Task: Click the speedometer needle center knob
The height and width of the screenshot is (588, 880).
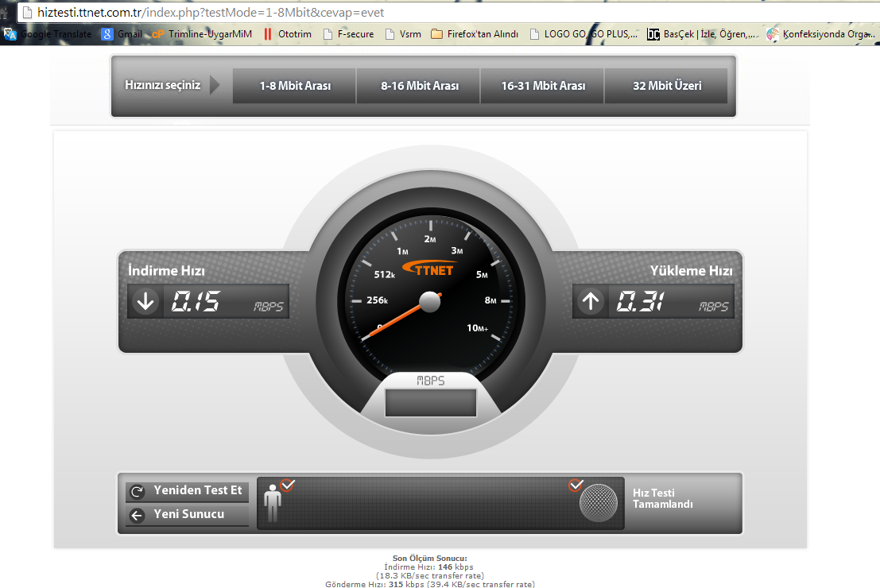Action: 429,302
